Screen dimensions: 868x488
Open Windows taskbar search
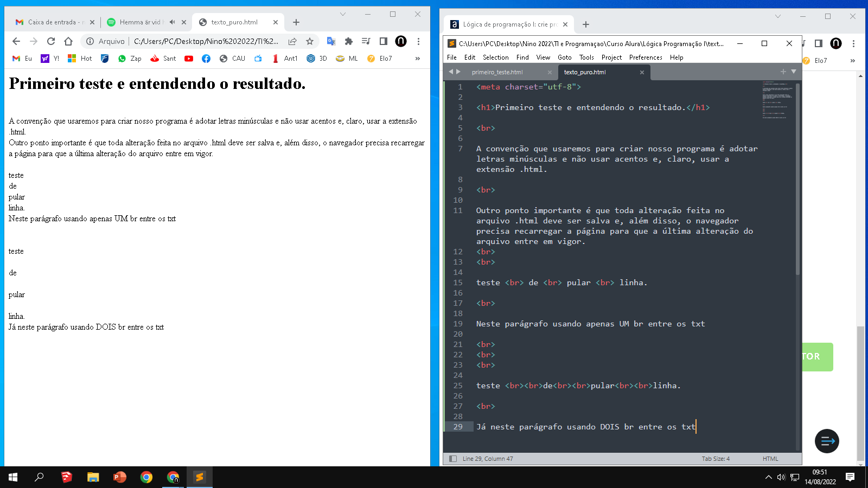39,477
